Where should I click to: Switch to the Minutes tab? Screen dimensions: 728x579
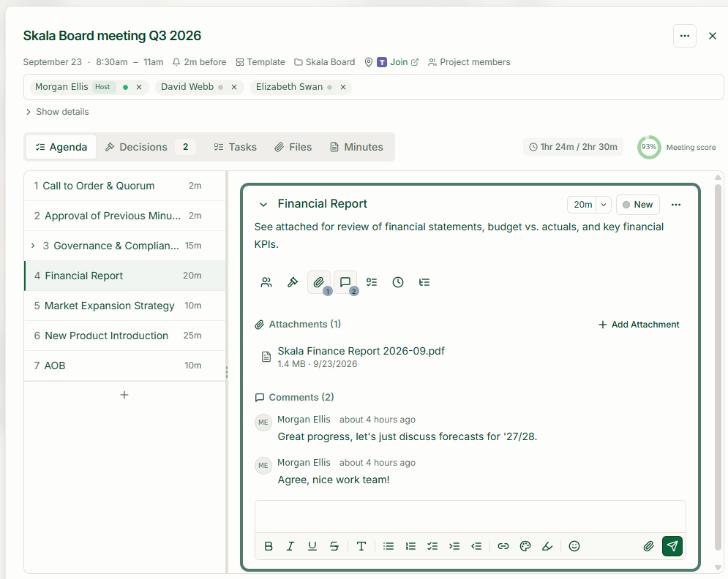click(x=356, y=147)
